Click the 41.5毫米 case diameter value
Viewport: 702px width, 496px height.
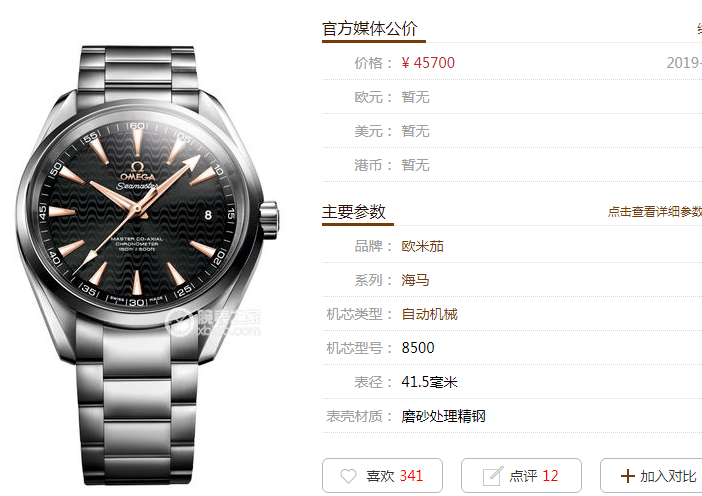429,382
